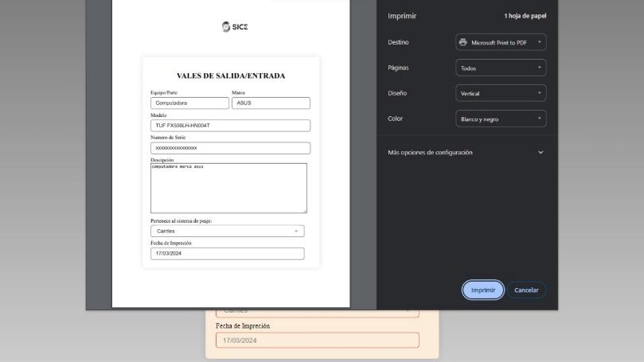
Task: Click the Fecha de Impreción field in preview
Action: coord(228,254)
